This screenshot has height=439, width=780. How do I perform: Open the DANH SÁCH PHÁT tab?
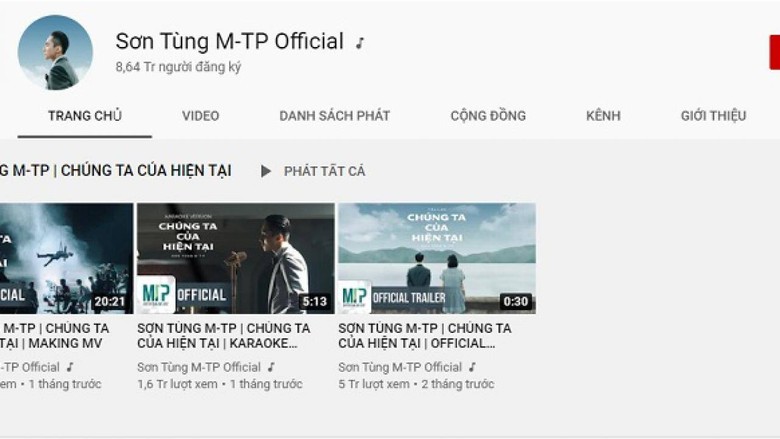click(x=334, y=116)
